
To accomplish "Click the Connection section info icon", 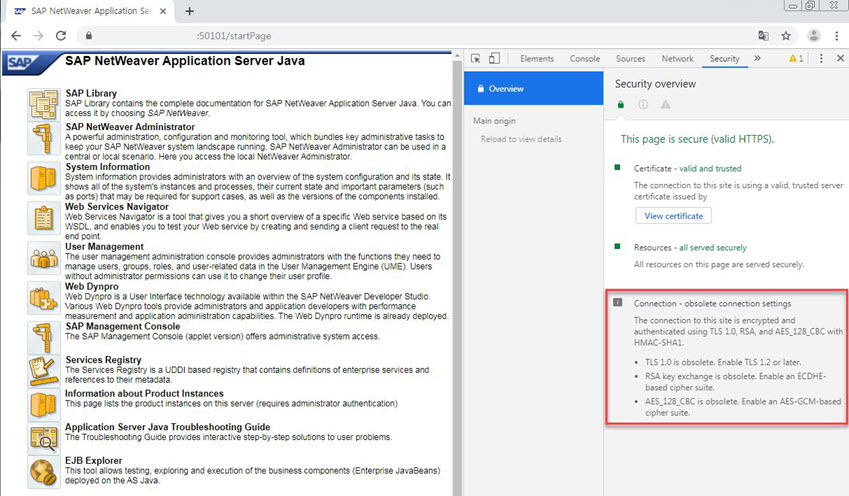I will [x=618, y=302].
